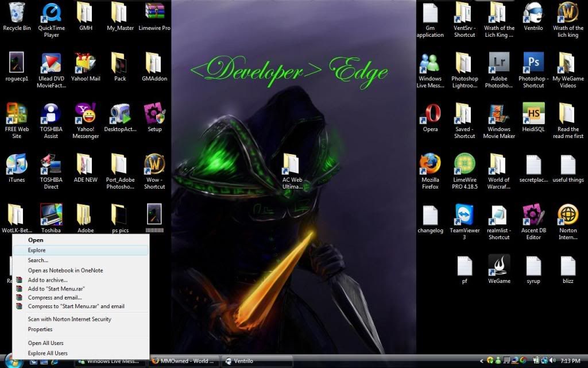The image size is (588, 368).
Task: Click the Yahoo! Mail shortcut icon
Action: 86,63
